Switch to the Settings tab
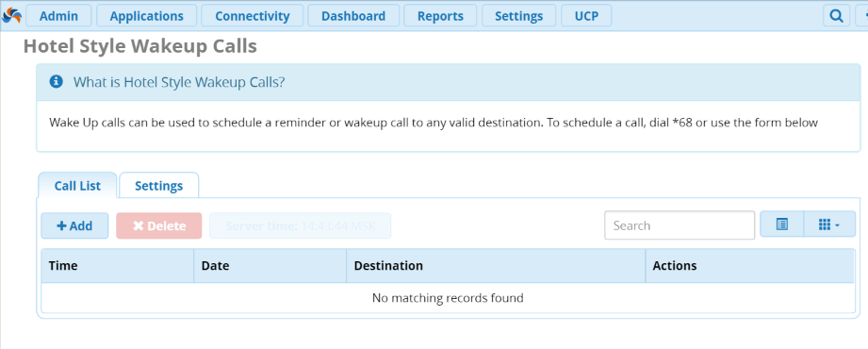This screenshot has width=868, height=349. click(x=159, y=186)
